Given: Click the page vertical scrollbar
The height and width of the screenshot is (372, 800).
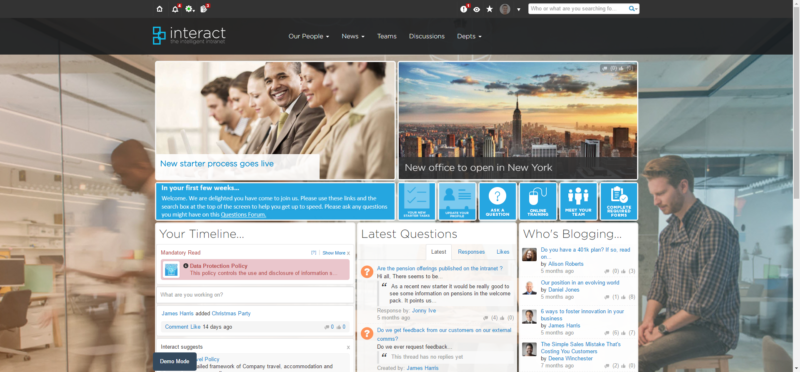Looking at the screenshot, I should coord(796,186).
